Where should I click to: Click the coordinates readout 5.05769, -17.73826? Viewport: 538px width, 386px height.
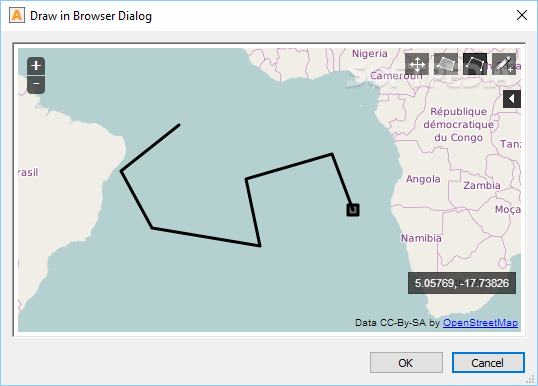click(x=461, y=283)
